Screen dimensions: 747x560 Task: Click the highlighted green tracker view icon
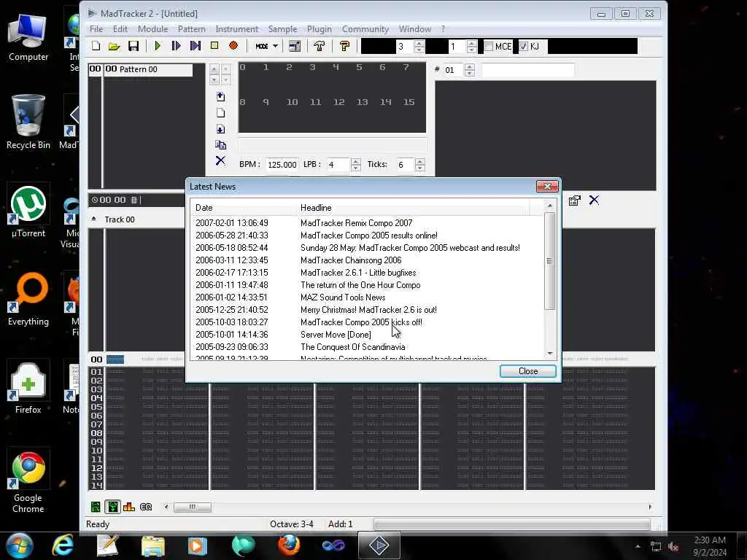112,507
